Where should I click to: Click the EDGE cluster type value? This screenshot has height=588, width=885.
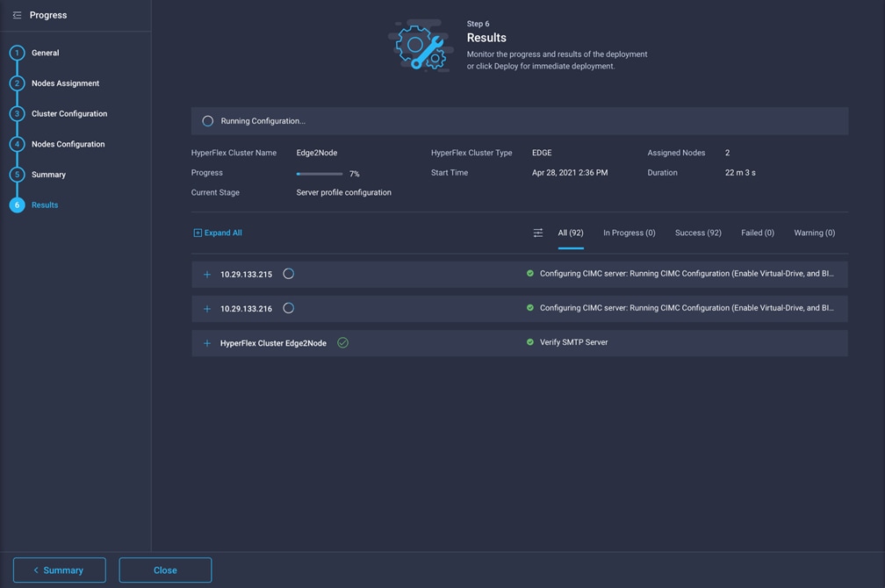[542, 153]
